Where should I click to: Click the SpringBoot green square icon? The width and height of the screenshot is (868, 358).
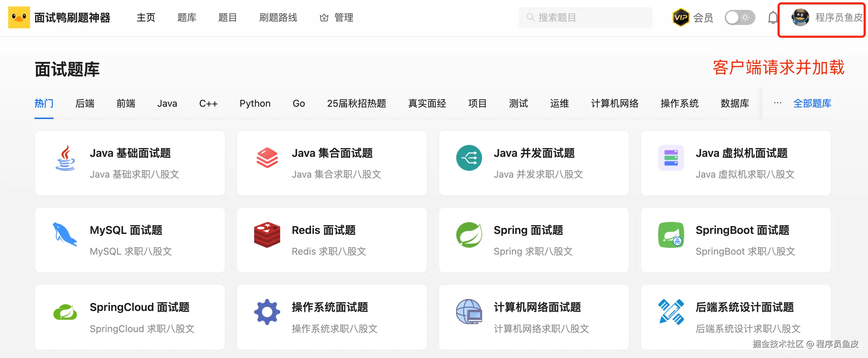pyautogui.click(x=671, y=235)
